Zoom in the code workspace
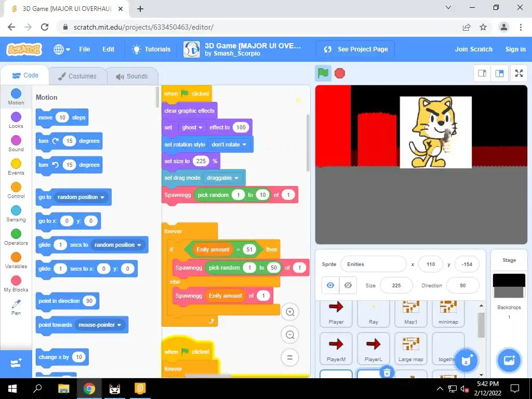The height and width of the screenshot is (399, 532). pyautogui.click(x=290, y=312)
